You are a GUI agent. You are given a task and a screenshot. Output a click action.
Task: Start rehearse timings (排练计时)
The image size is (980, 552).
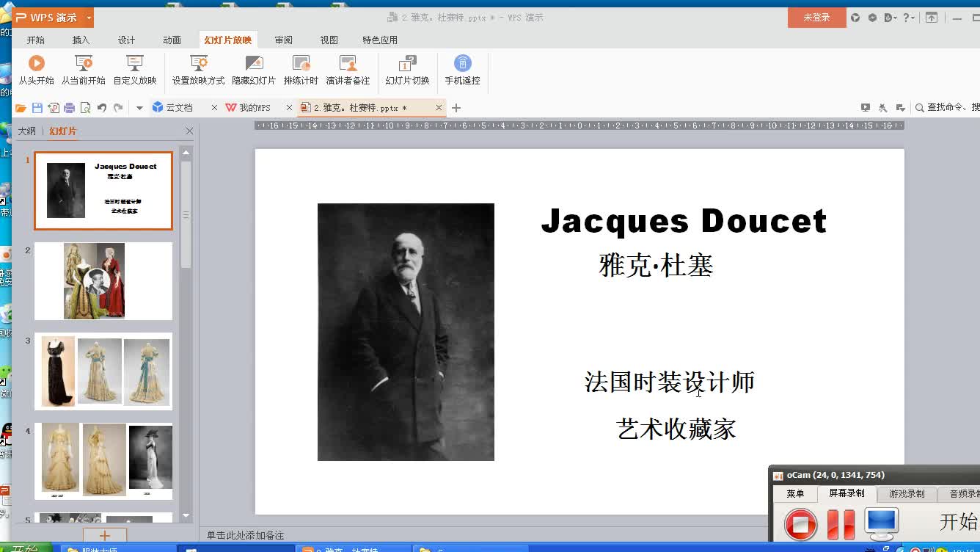coord(301,70)
